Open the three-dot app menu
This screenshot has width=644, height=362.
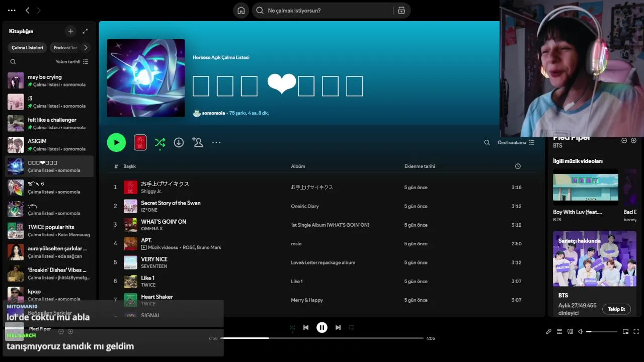tap(12, 10)
